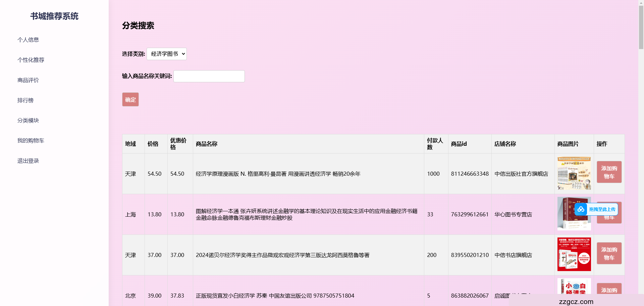Click the 图解经济学一本通 product thumbnail
644x306 pixels.
pos(574,213)
